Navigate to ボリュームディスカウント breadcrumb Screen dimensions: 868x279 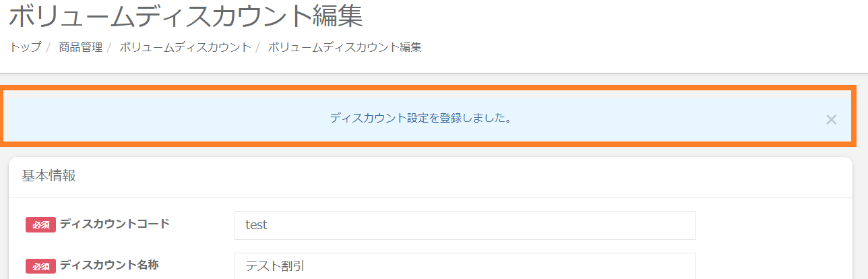(x=185, y=47)
